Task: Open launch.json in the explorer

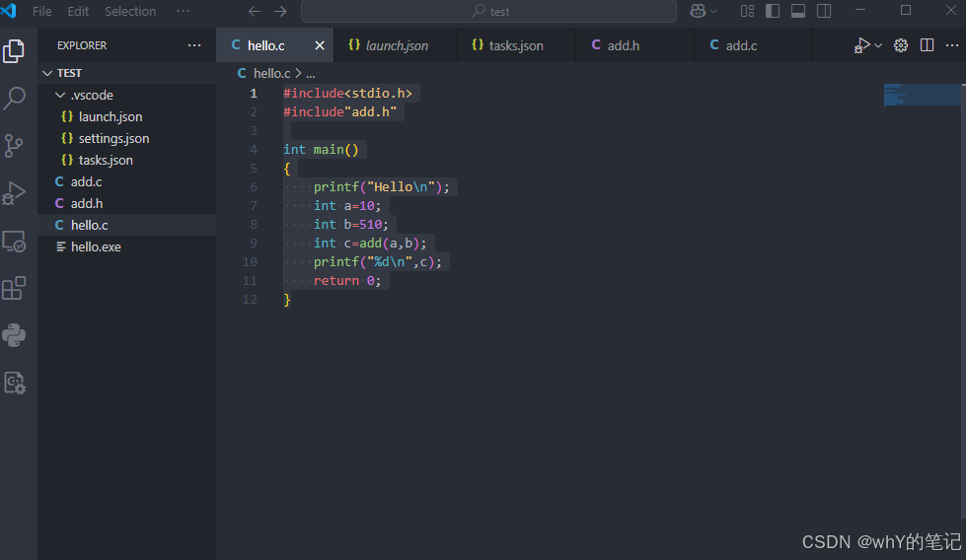Action: pyautogui.click(x=127, y=117)
